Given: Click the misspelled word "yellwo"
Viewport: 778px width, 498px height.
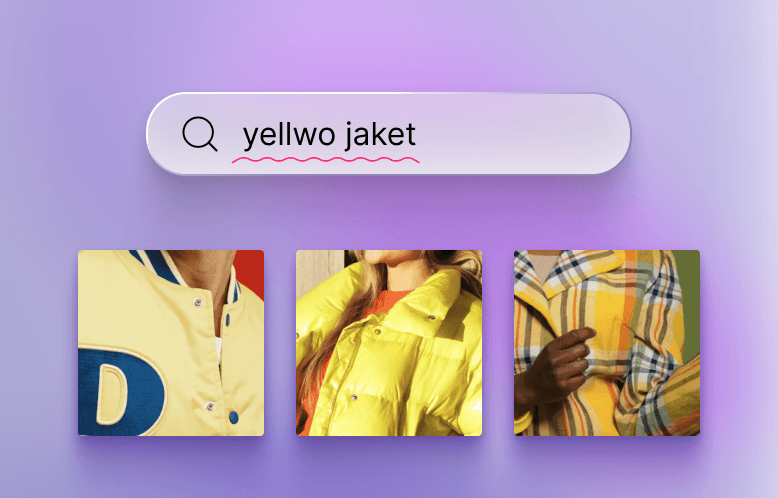Looking at the screenshot, I should [289, 134].
